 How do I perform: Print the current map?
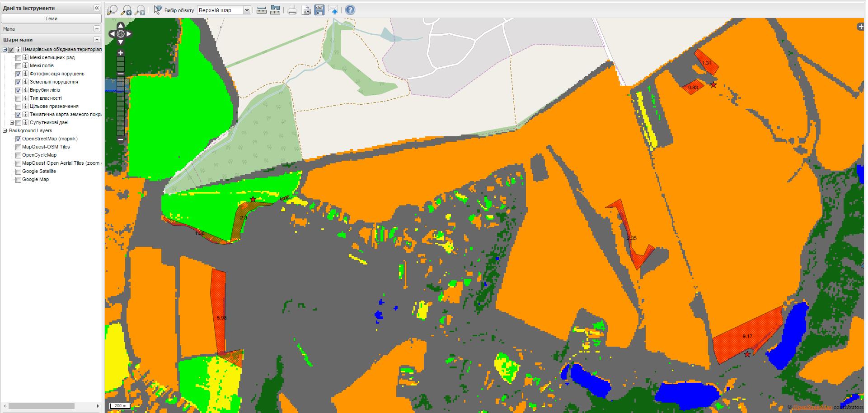(x=292, y=10)
